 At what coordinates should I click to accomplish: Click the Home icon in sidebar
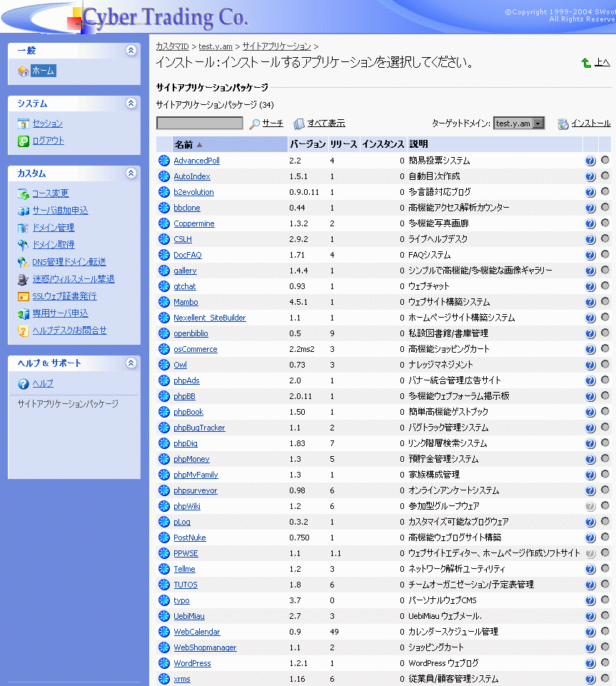24,71
